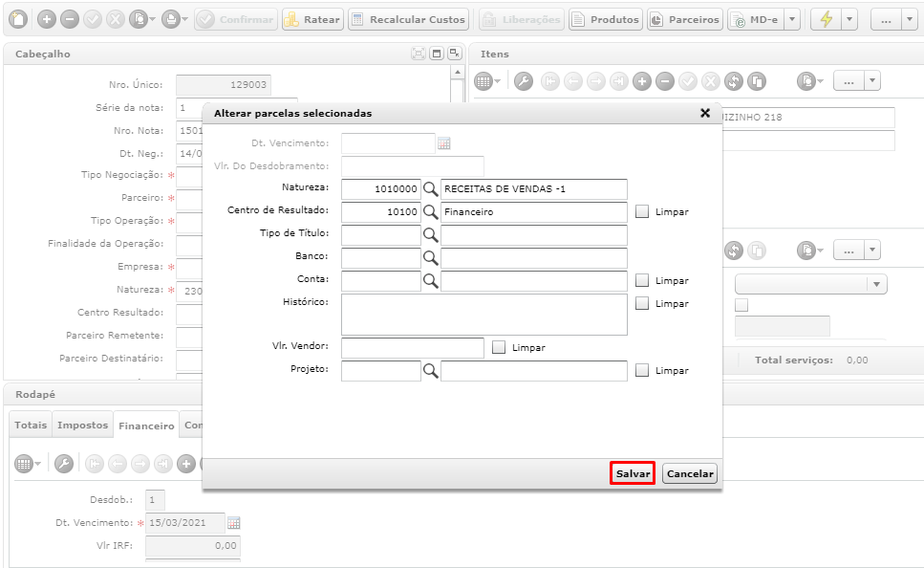The width and height of the screenshot is (924, 568).
Task: Open the combo box on the right side panel
Action: pos(811,284)
